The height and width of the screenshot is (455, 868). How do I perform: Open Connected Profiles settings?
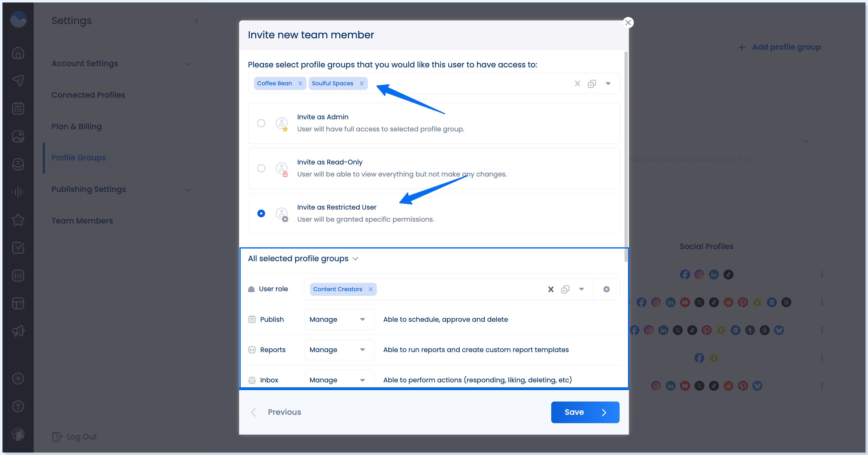[88, 95]
